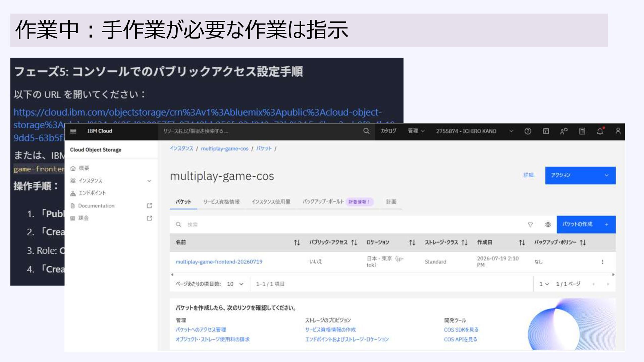
Task: Go to the next page arrow in pagination
Action: tap(608, 284)
